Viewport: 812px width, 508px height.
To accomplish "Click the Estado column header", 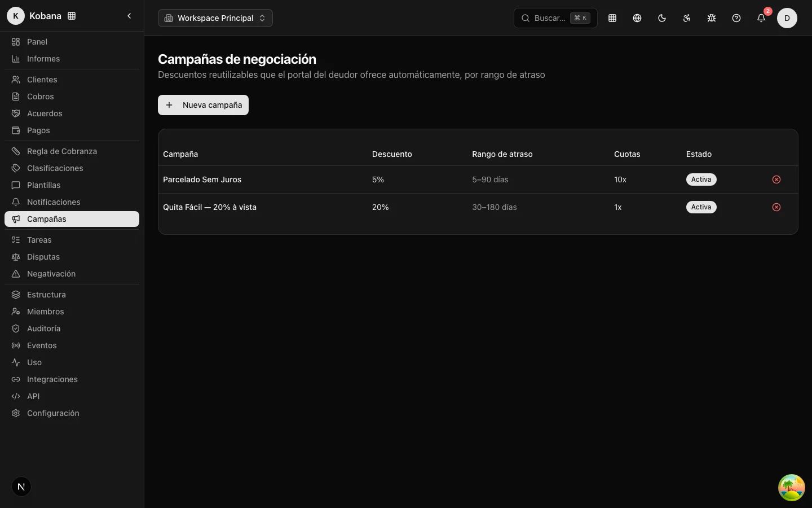I will [x=699, y=154].
